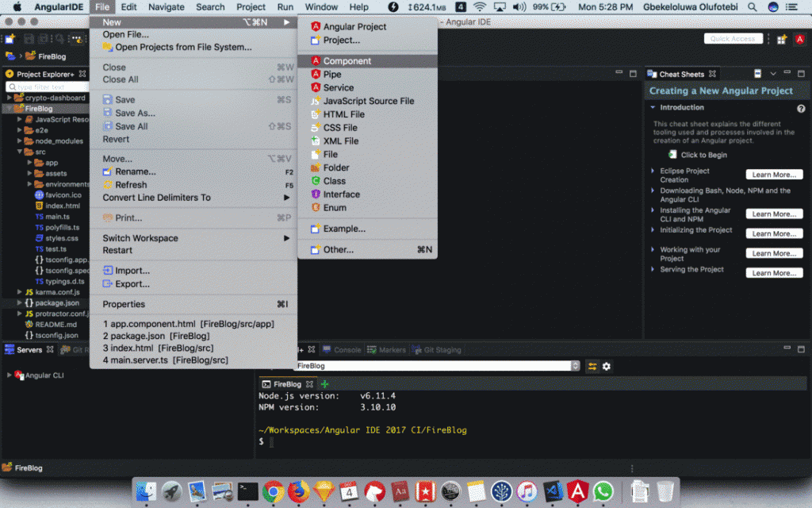Select HTML File in the New submenu
The image size is (812, 508).
tap(367, 114)
